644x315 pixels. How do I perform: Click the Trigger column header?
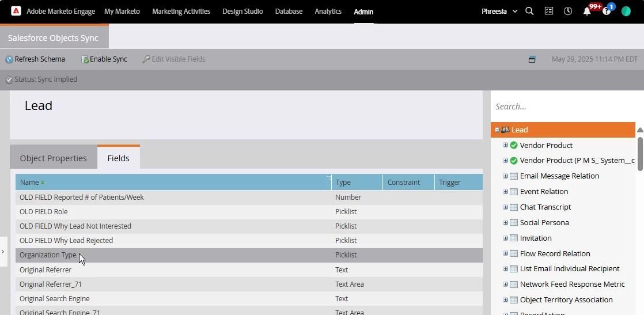pos(459,183)
